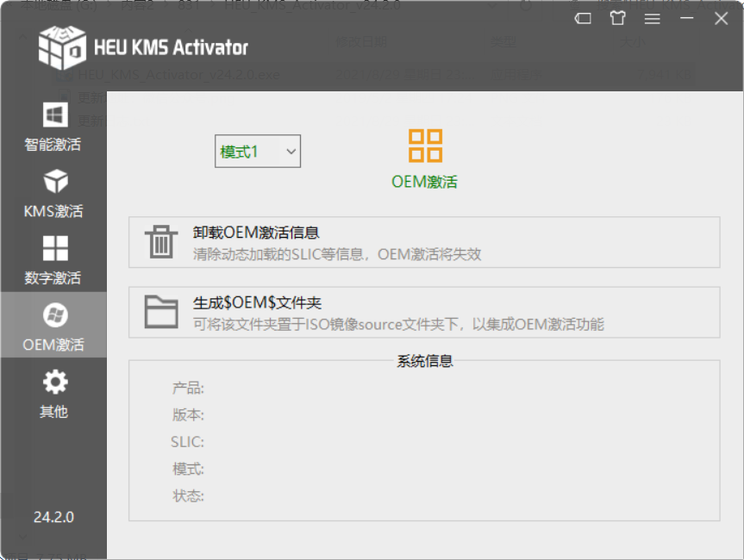This screenshot has height=560, width=744.
Task: Click the 模式: label in system info
Action: (x=188, y=469)
